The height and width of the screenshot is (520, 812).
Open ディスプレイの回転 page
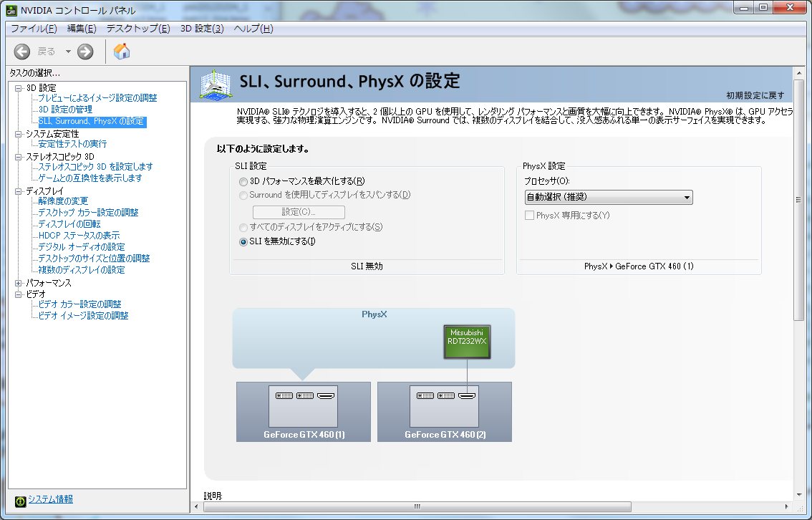coord(69,223)
